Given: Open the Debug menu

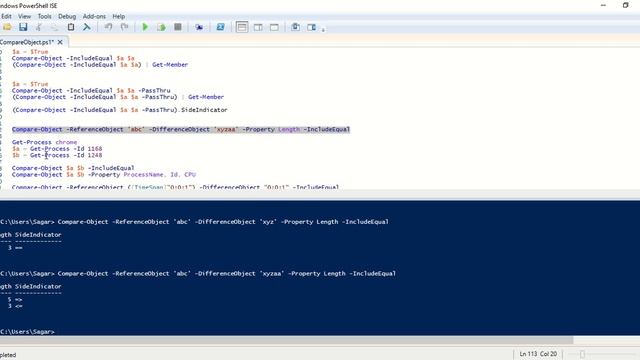Looking at the screenshot, I should pyautogui.click(x=67, y=16).
